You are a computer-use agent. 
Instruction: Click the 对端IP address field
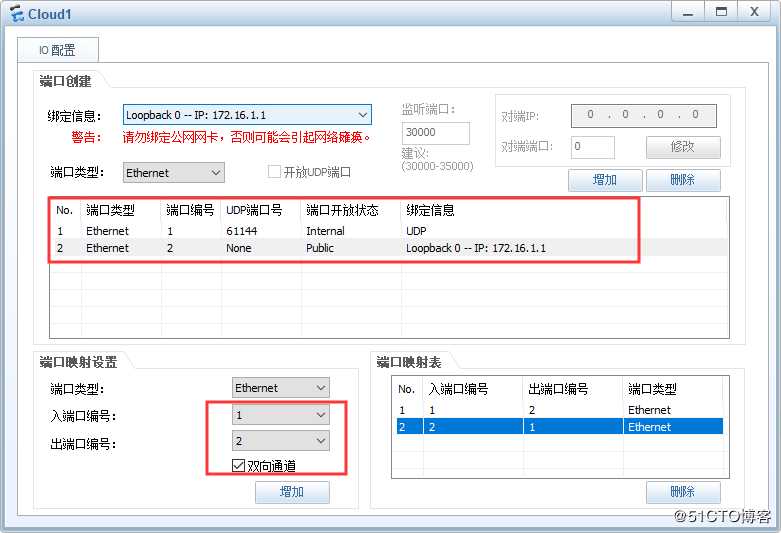click(644, 116)
